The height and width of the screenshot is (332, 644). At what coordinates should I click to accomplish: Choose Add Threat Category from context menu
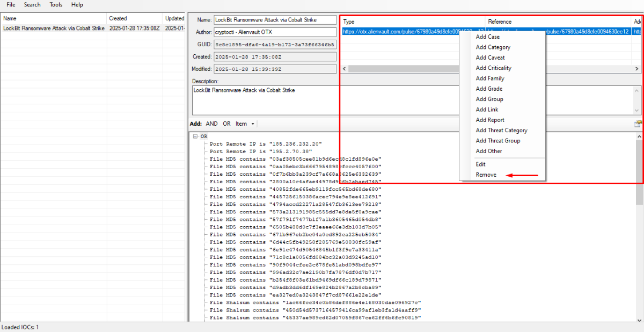(x=502, y=130)
